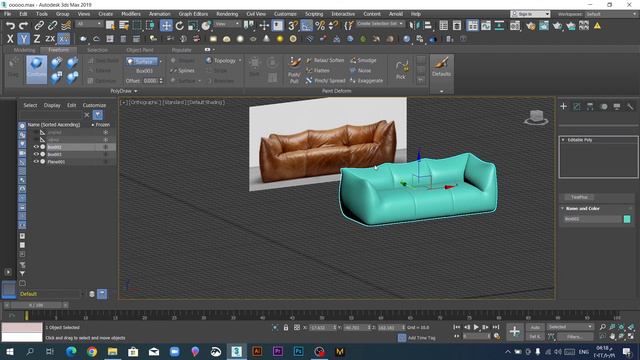
Task: Toggle the Y axis constraint
Action: (24, 39)
